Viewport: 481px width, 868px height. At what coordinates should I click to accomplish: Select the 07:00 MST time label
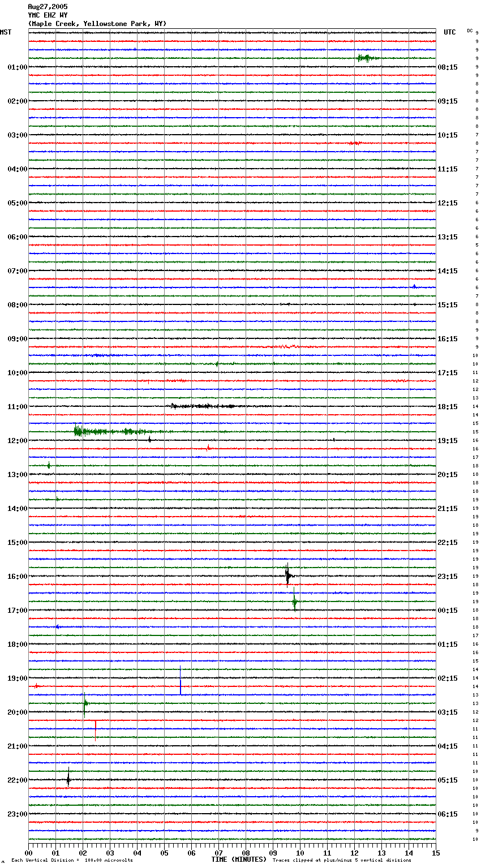(x=18, y=271)
